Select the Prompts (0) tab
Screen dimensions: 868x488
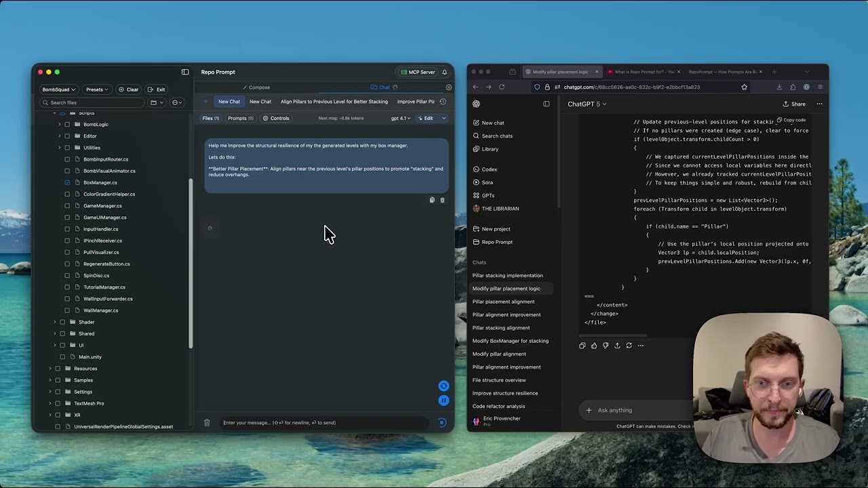point(240,118)
